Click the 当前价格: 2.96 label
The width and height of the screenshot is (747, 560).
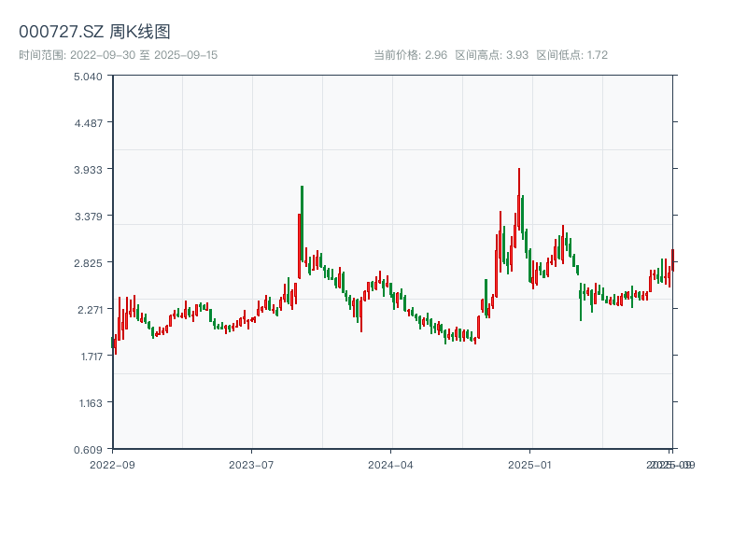pos(410,55)
